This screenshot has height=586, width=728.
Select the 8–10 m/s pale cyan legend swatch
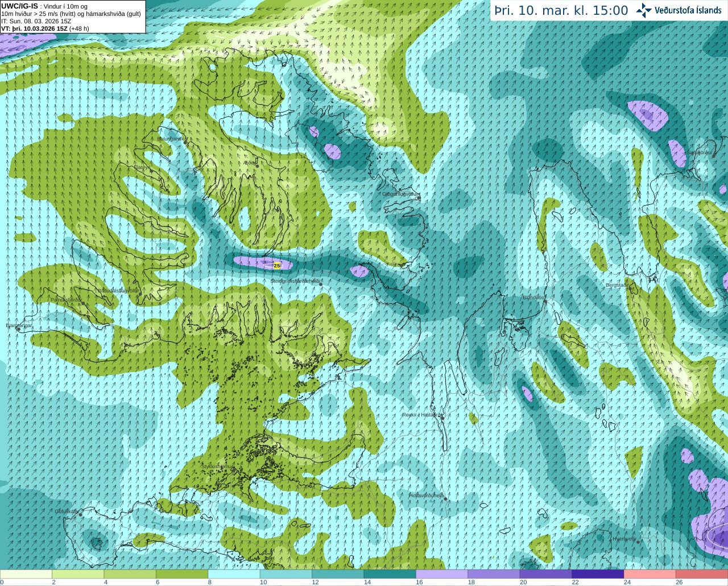coord(234,574)
